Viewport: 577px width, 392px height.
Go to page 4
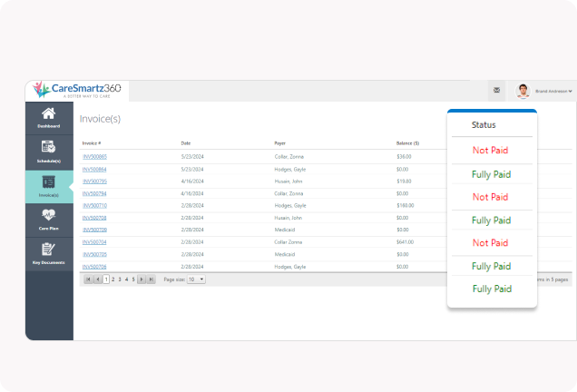(x=127, y=279)
